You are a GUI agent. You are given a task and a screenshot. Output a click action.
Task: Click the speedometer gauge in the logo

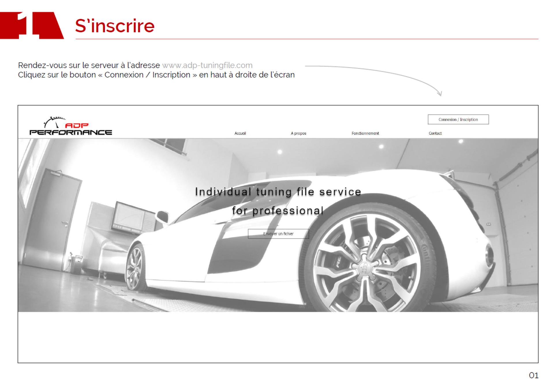pyautogui.click(x=54, y=122)
